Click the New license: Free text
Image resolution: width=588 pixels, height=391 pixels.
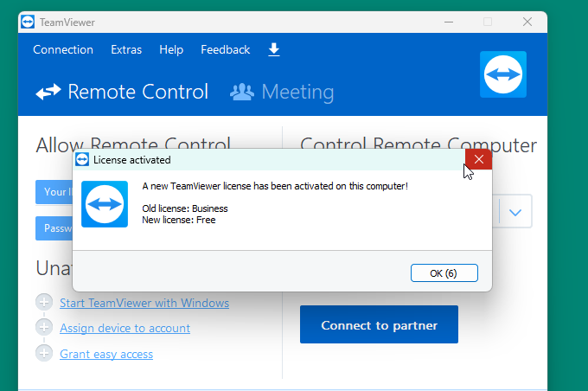coord(179,220)
